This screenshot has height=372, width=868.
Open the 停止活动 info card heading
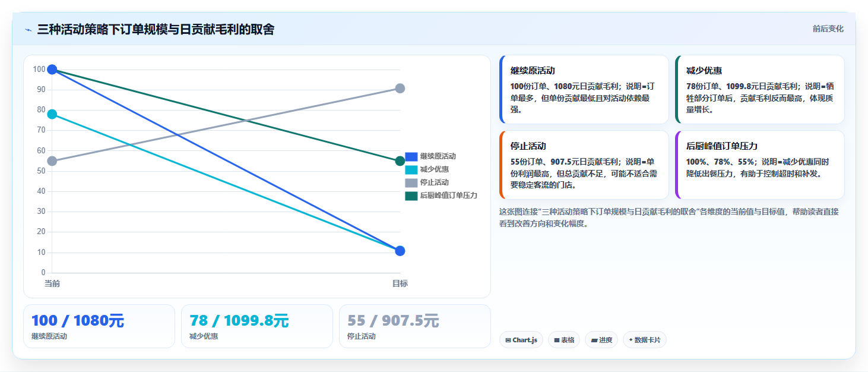tap(528, 146)
